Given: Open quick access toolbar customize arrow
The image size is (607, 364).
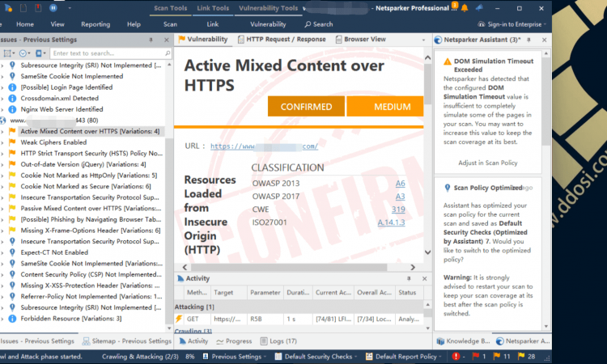Looking at the screenshot, I should (x=70, y=8).
